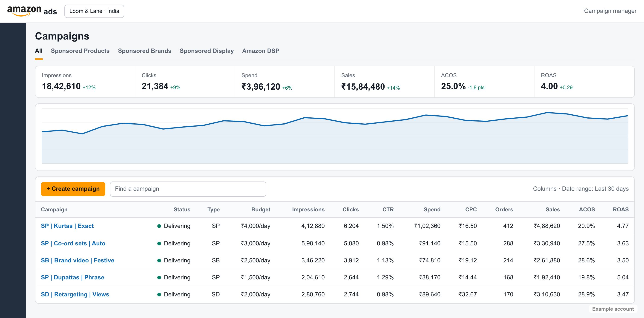Click the green status dot for Kurtas Exact
Viewport: 644px width, 318px height.
(x=159, y=226)
